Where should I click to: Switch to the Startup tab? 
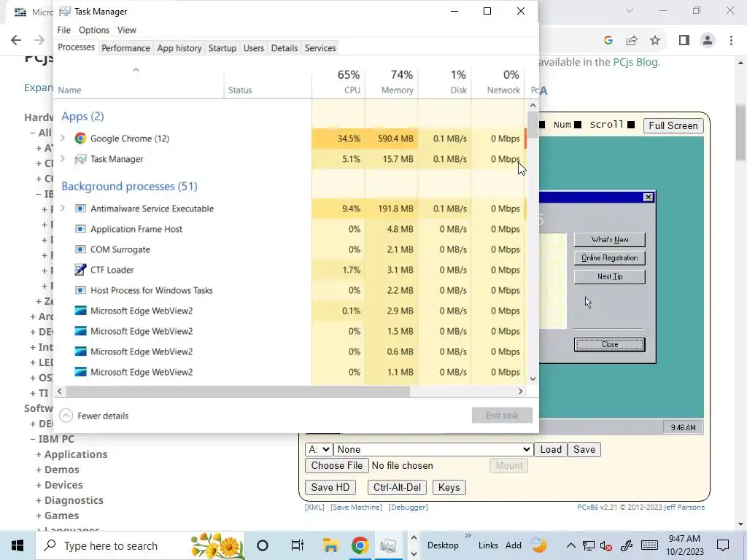tap(222, 48)
